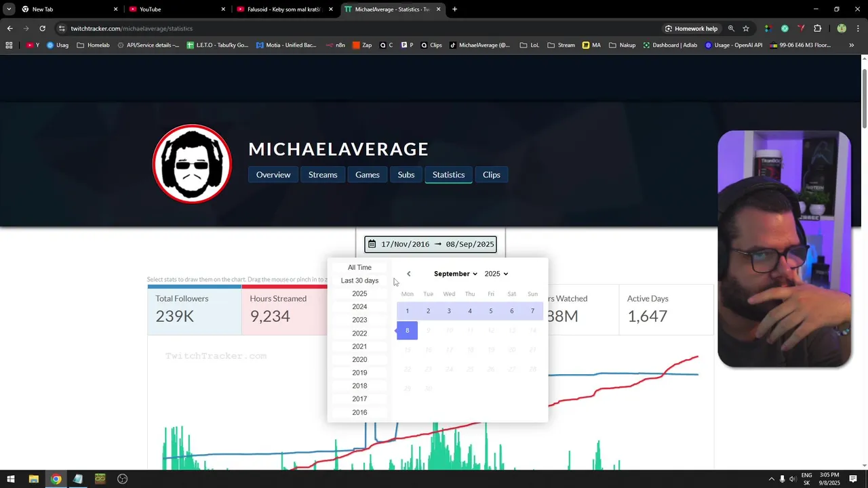Open File Explorer from taskbar
This screenshot has width=868, height=488.
(33, 479)
